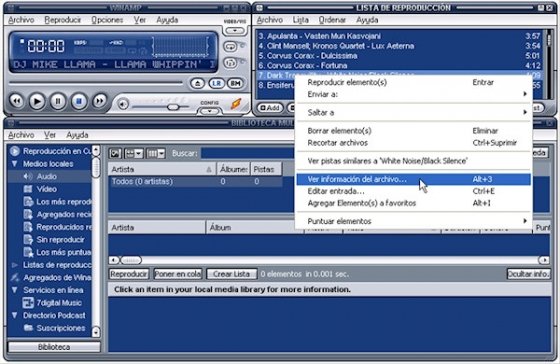Click the Sin reproducir list icon
The image size is (560, 364).
click(28, 240)
